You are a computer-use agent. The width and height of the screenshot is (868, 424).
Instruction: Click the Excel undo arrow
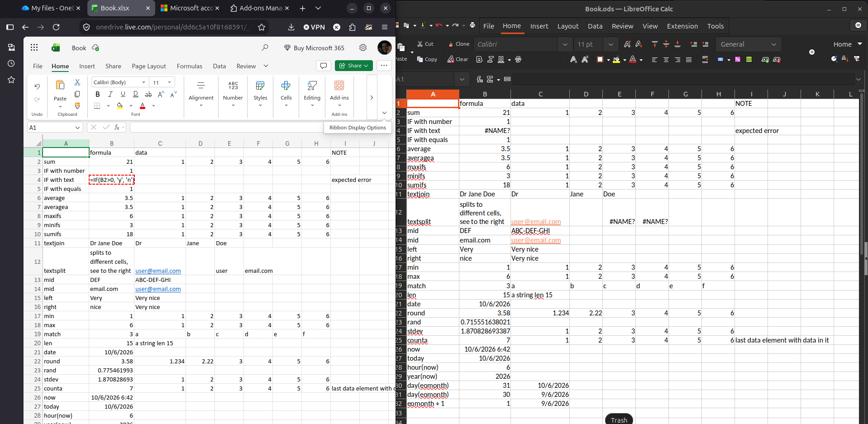point(37,86)
